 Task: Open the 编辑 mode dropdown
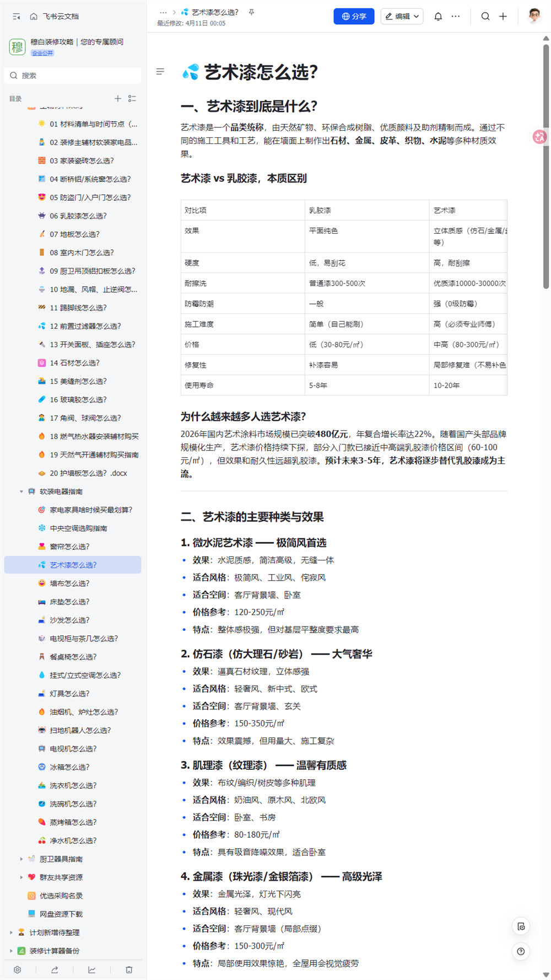click(x=402, y=17)
